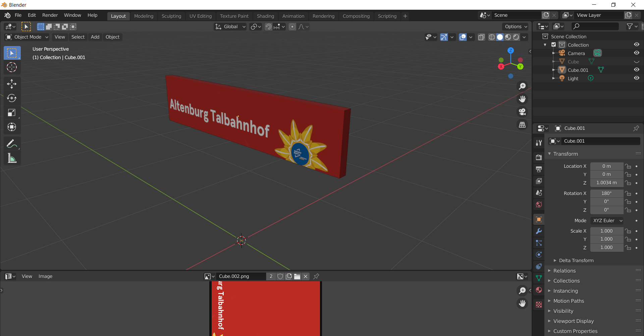This screenshot has width=644, height=336.
Task: Select the Scale tool
Action: click(x=12, y=112)
